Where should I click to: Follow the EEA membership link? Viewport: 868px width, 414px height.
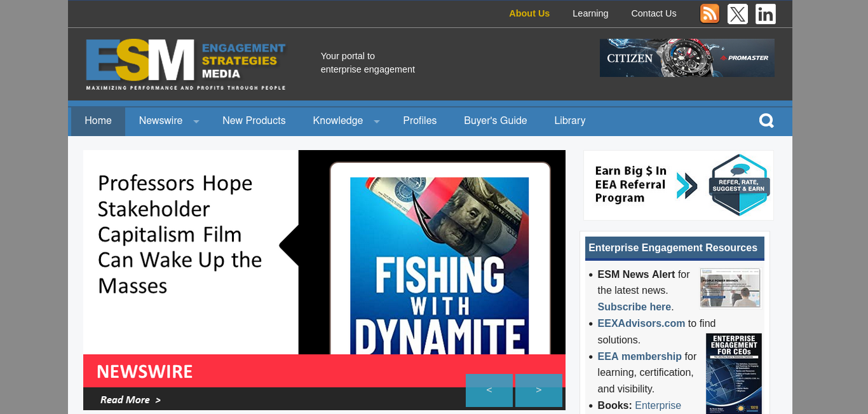[639, 356]
